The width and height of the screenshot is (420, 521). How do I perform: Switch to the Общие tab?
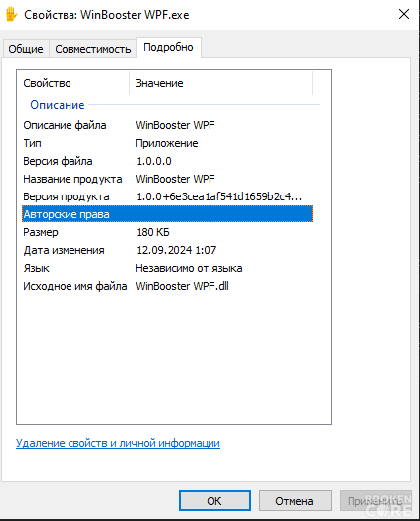click(26, 49)
